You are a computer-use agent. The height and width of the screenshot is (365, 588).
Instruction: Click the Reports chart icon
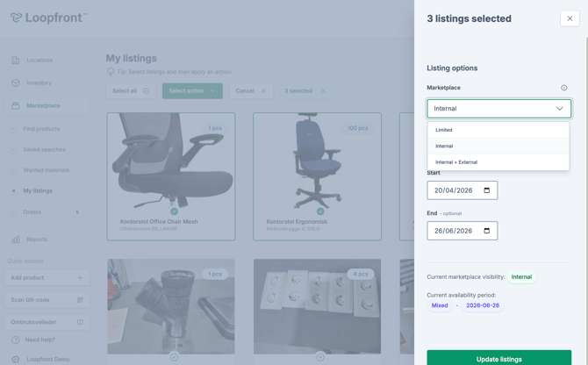(16, 240)
